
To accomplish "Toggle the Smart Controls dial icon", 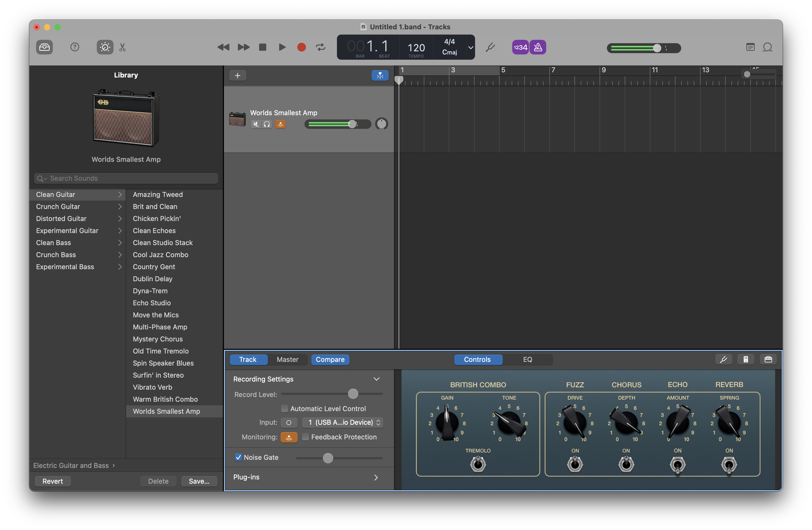I will tap(105, 47).
